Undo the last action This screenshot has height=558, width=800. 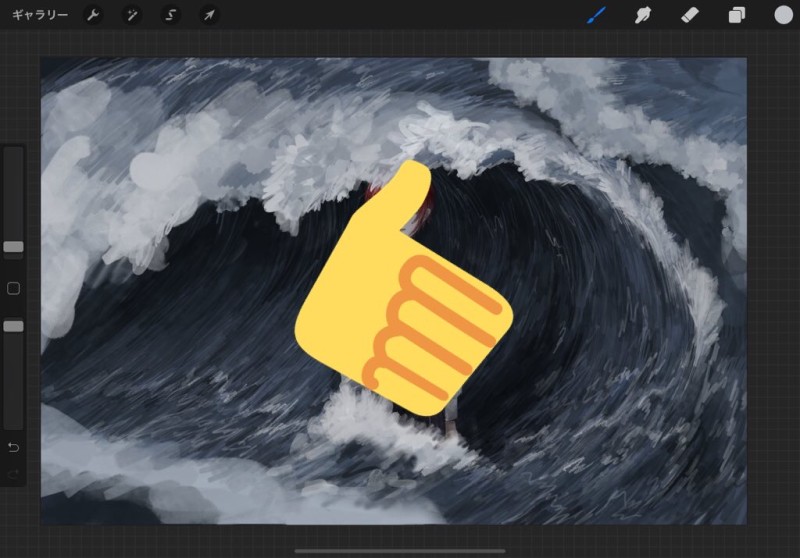coord(13,447)
